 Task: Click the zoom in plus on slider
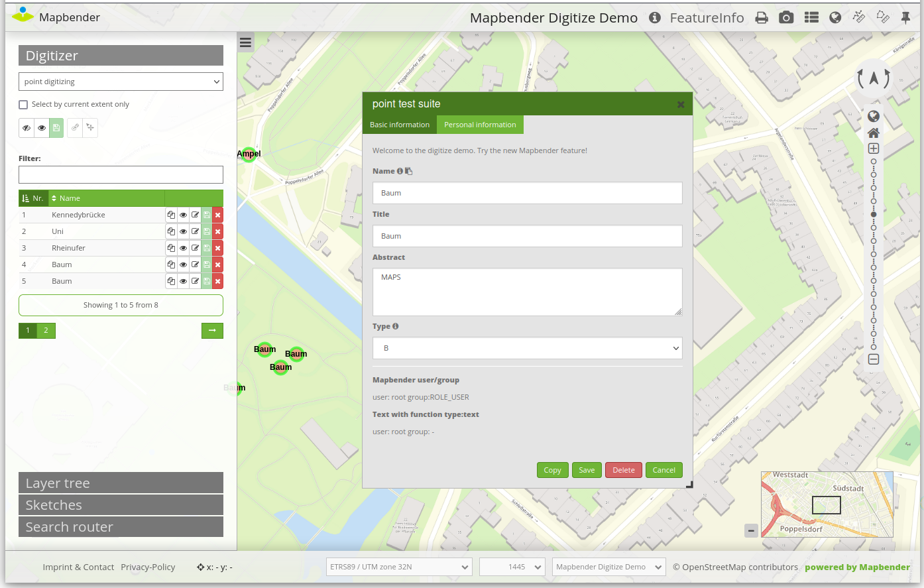click(x=874, y=148)
